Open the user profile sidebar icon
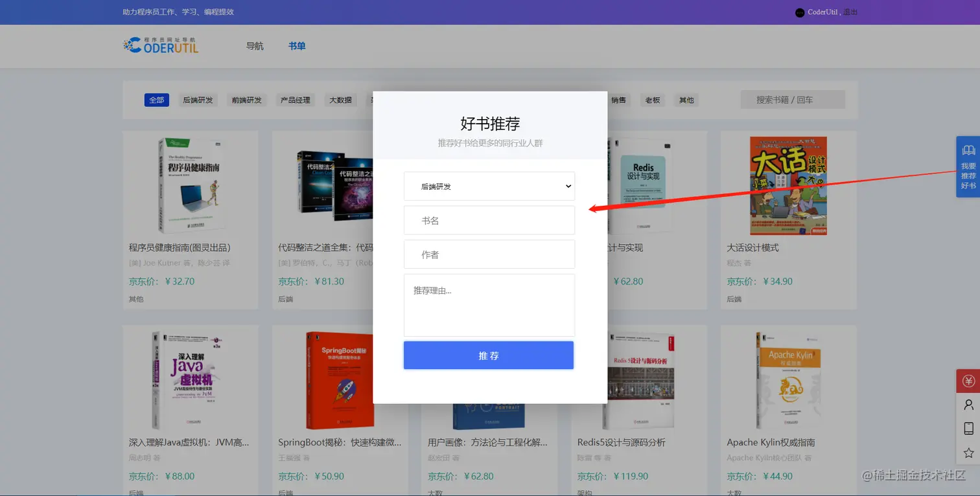Image resolution: width=980 pixels, height=496 pixels. (968, 405)
